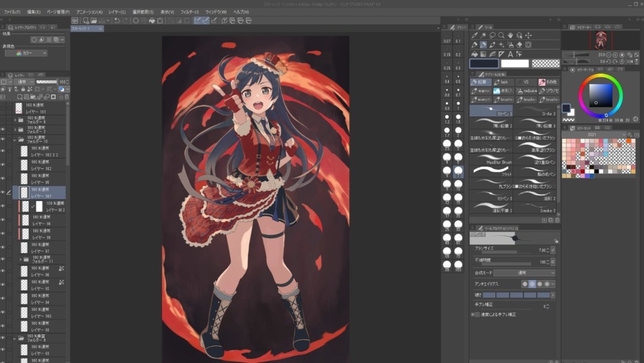
Task: Create new raster layer icon
Action: click(x=20, y=97)
